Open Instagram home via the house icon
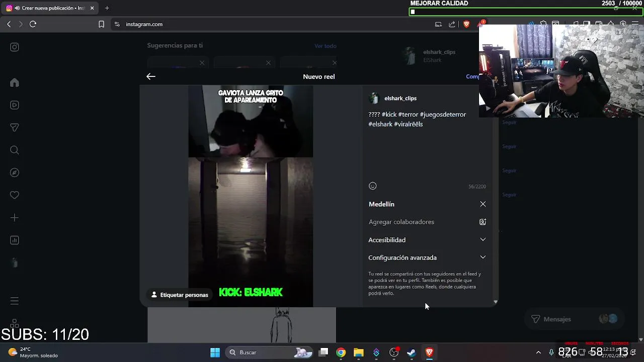The height and width of the screenshot is (362, 644). click(15, 82)
